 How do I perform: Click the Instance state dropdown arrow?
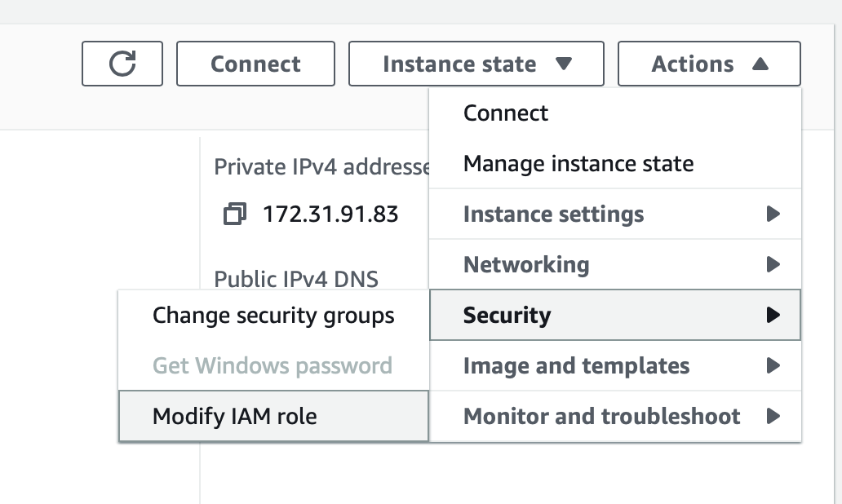pyautogui.click(x=563, y=64)
